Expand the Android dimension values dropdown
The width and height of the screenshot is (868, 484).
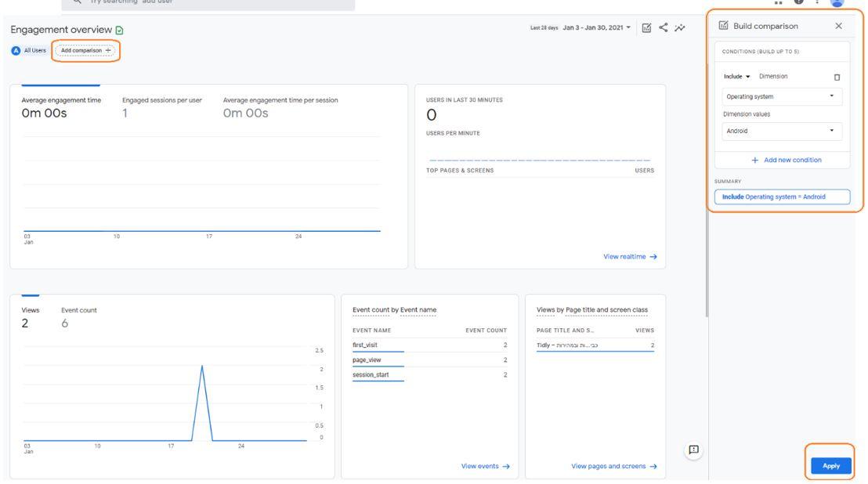781,131
